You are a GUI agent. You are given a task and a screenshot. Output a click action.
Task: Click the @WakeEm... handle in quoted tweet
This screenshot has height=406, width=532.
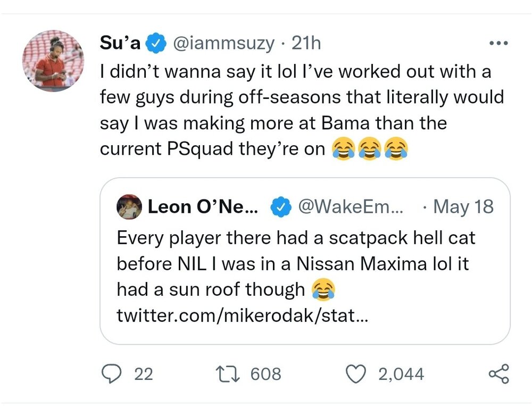tap(351, 206)
